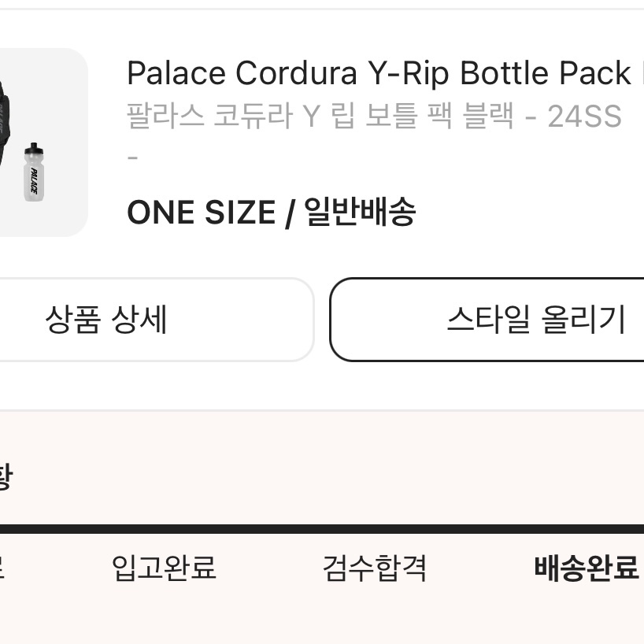Click the 24SS season label

click(584, 117)
